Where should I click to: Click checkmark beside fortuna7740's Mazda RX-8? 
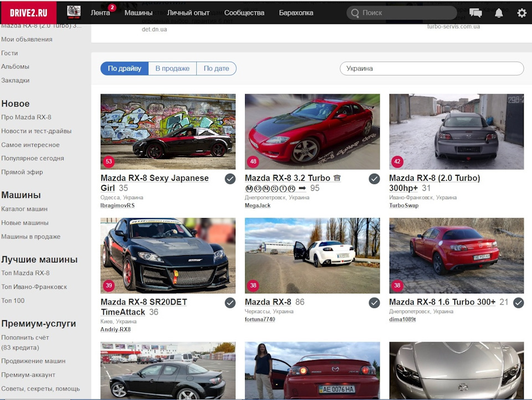(374, 302)
